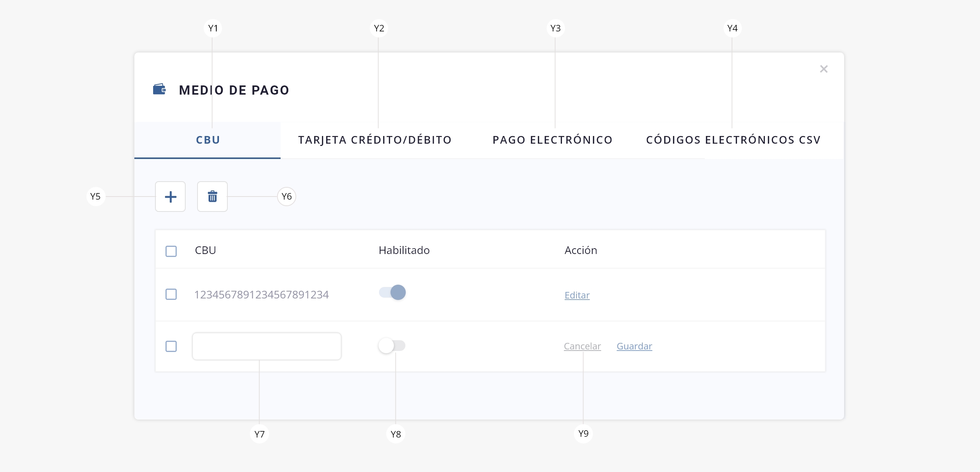This screenshot has width=980, height=472.
Task: Focus the empty CBU input field
Action: coord(267,346)
